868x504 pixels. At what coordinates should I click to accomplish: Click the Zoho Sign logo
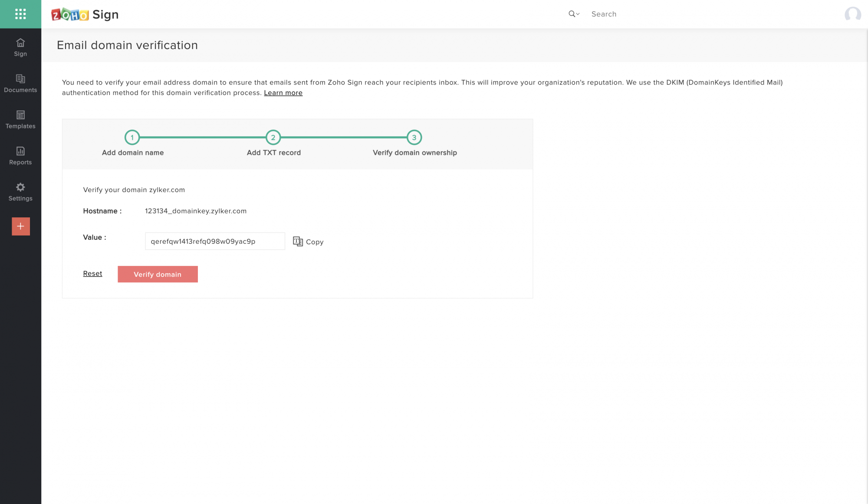click(85, 14)
